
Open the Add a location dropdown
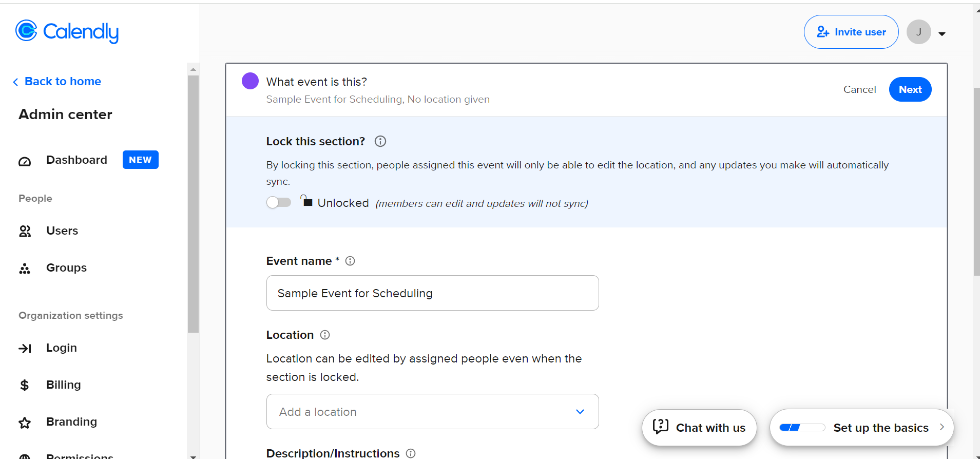(432, 412)
